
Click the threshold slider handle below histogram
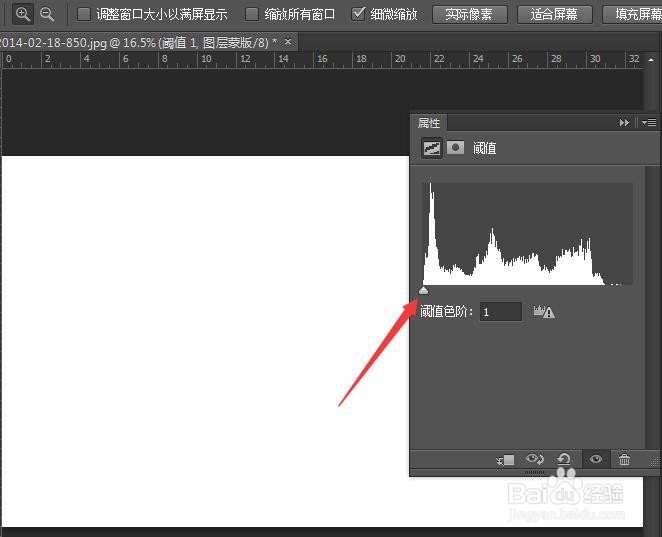pyautogui.click(x=423, y=290)
